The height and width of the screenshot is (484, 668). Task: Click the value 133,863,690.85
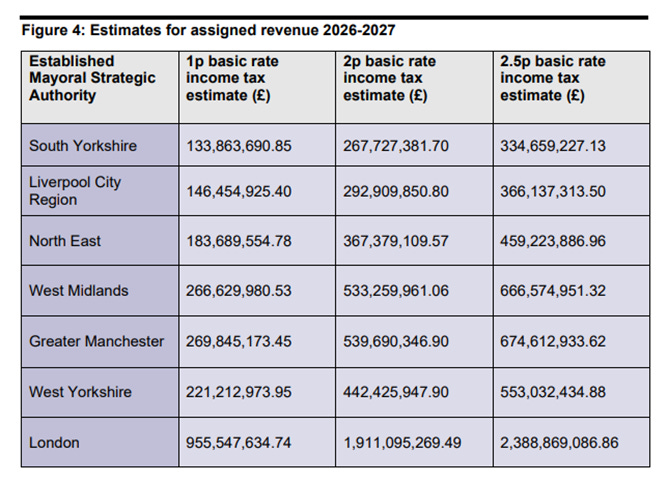point(239,146)
